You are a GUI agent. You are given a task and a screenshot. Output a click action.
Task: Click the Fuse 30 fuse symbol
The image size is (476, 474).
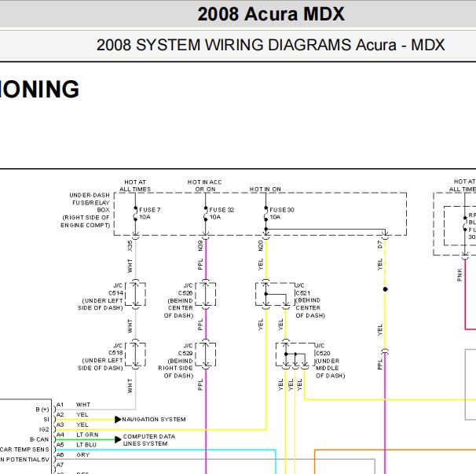coord(266,214)
